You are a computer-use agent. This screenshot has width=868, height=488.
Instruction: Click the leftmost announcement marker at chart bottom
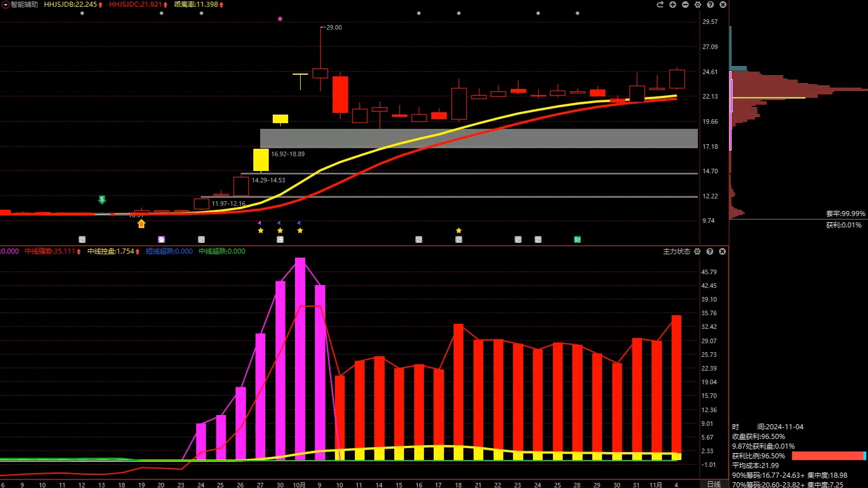(x=82, y=239)
